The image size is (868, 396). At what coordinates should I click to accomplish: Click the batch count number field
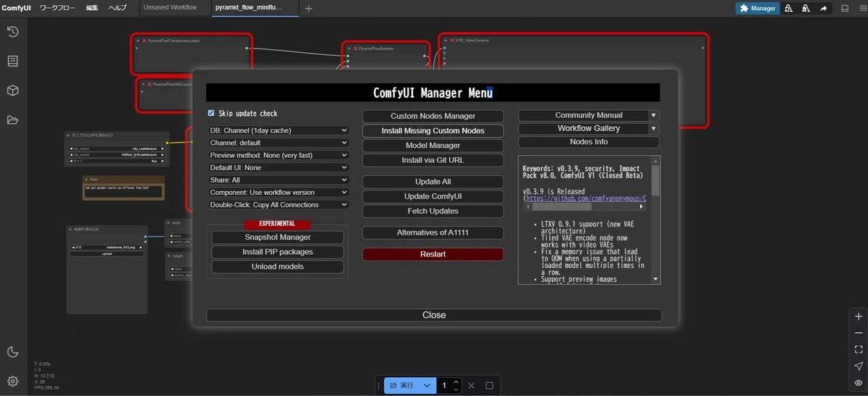coord(444,386)
